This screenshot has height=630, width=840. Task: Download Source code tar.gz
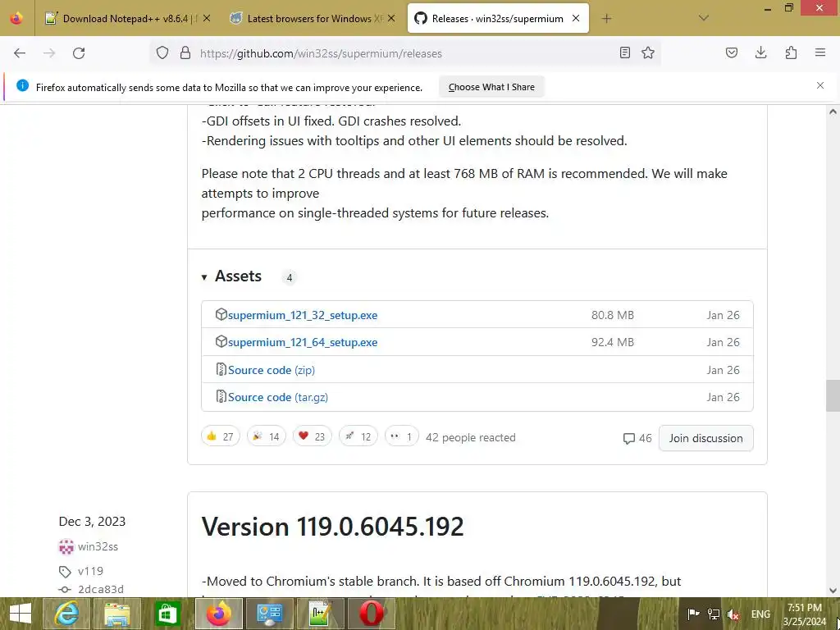pos(278,398)
